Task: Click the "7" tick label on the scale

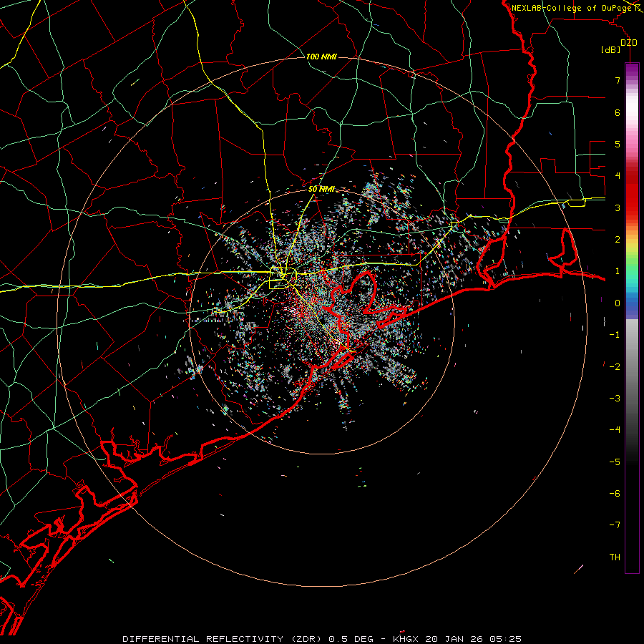Action: (x=618, y=80)
